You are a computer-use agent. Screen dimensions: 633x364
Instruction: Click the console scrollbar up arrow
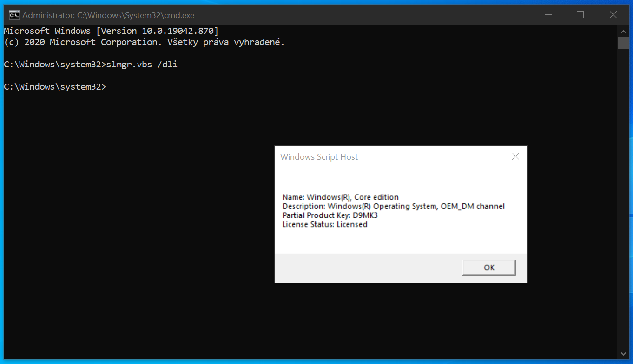click(623, 32)
